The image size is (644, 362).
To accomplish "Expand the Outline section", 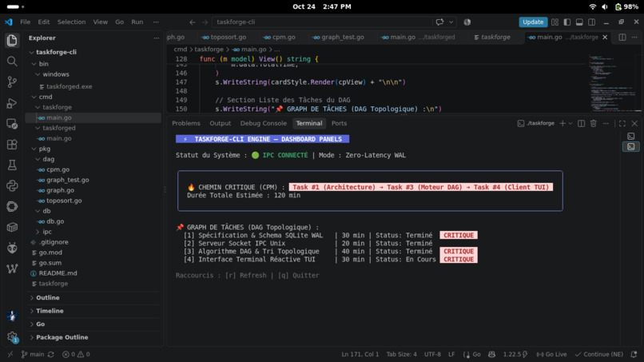I will pos(48,297).
